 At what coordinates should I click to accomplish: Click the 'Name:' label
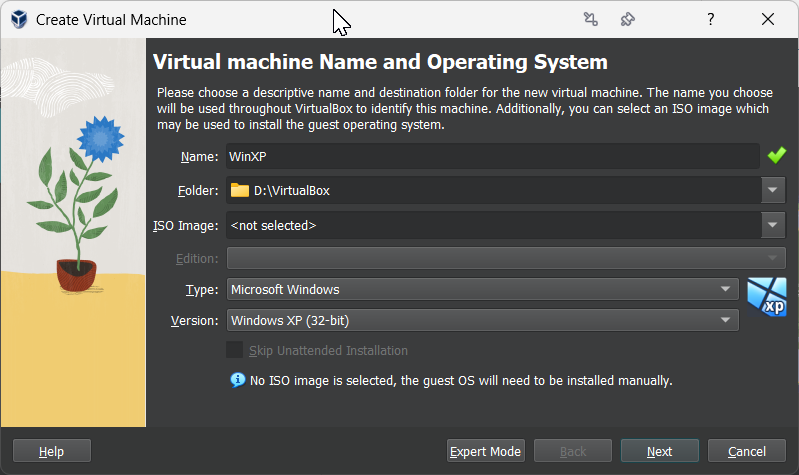199,156
